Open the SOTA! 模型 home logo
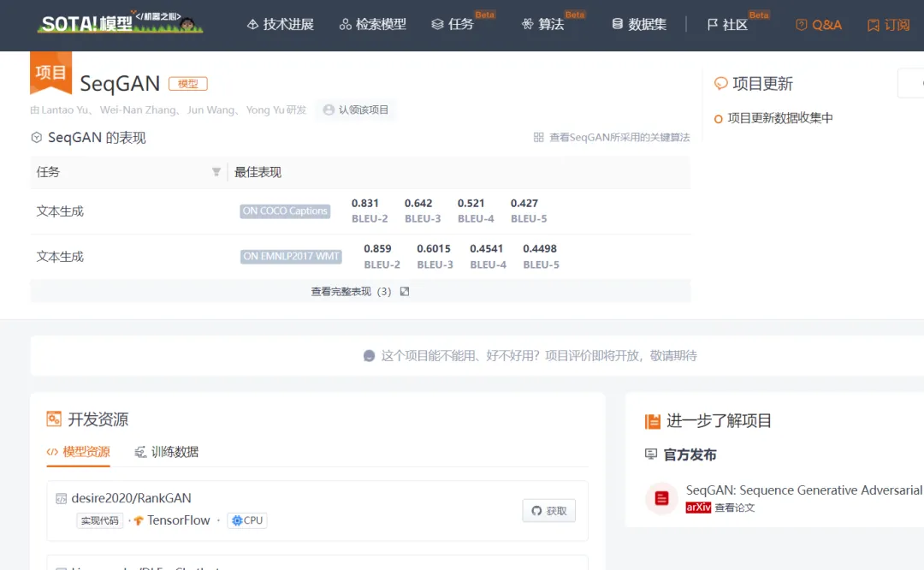The image size is (924, 570). 121,22
